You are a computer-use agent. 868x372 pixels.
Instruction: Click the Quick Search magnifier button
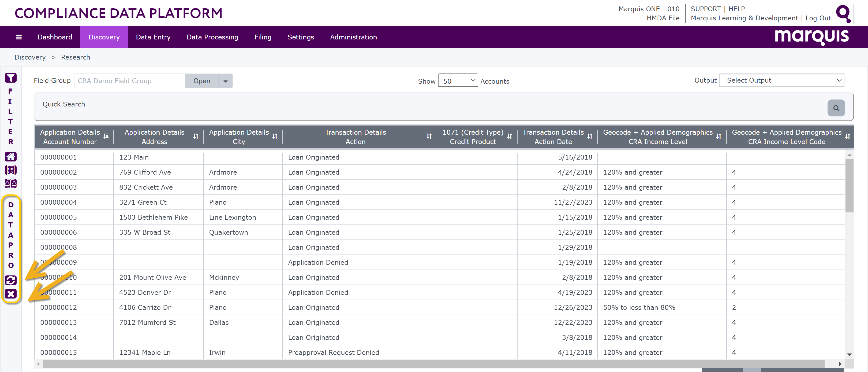(x=836, y=108)
